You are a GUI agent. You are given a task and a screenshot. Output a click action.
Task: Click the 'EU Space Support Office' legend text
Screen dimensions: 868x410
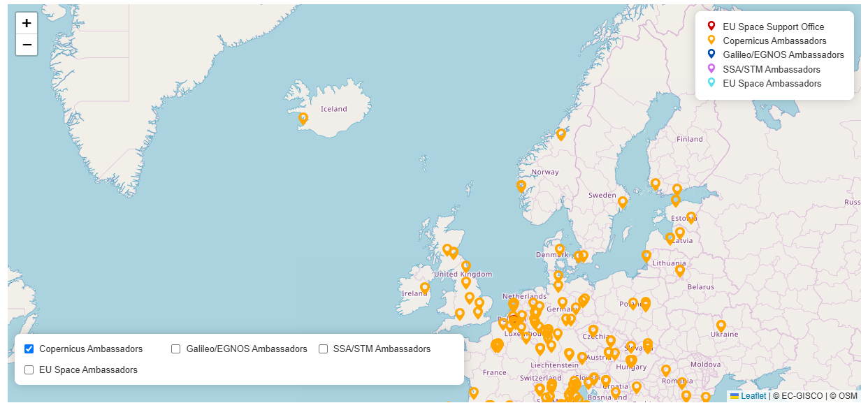click(774, 27)
